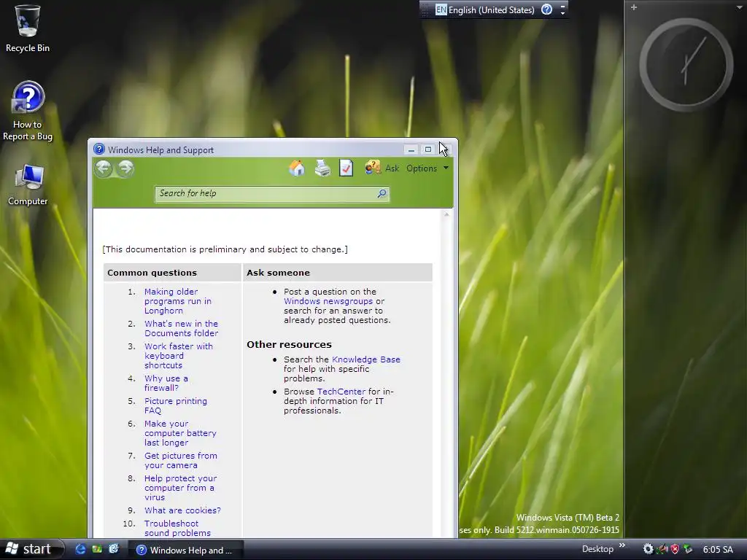This screenshot has width=747, height=560.
Task: Click the third quick launch icon
Action: [113, 549]
